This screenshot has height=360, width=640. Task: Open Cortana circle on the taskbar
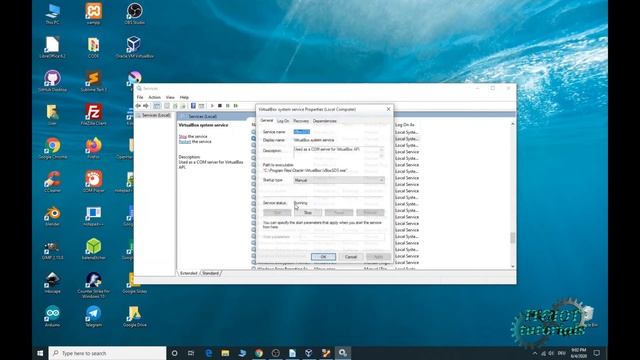click(174, 353)
